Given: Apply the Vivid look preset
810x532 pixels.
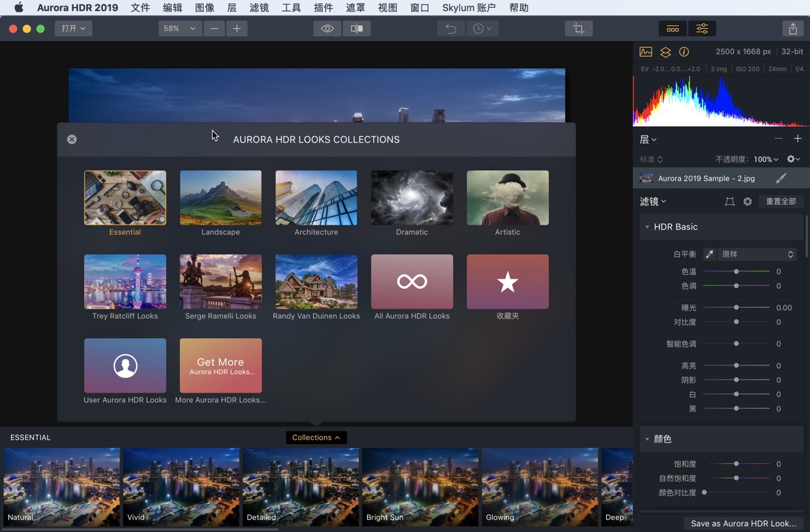Looking at the screenshot, I should pos(181,487).
